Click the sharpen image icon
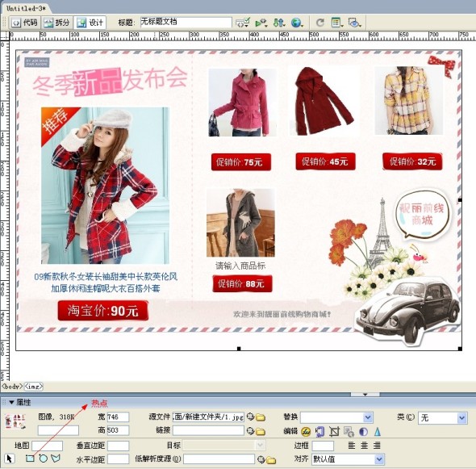 tap(377, 432)
